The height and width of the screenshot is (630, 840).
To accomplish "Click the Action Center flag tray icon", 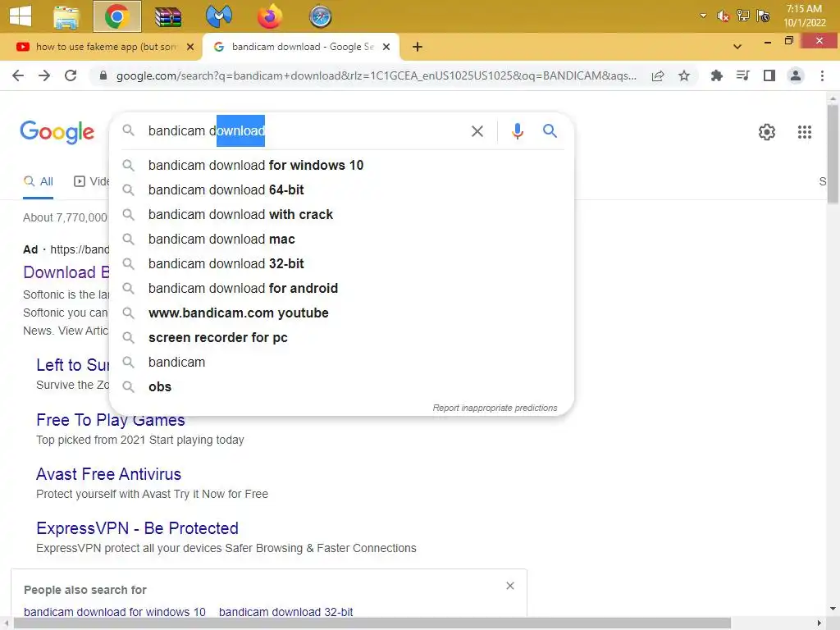I will [x=763, y=16].
